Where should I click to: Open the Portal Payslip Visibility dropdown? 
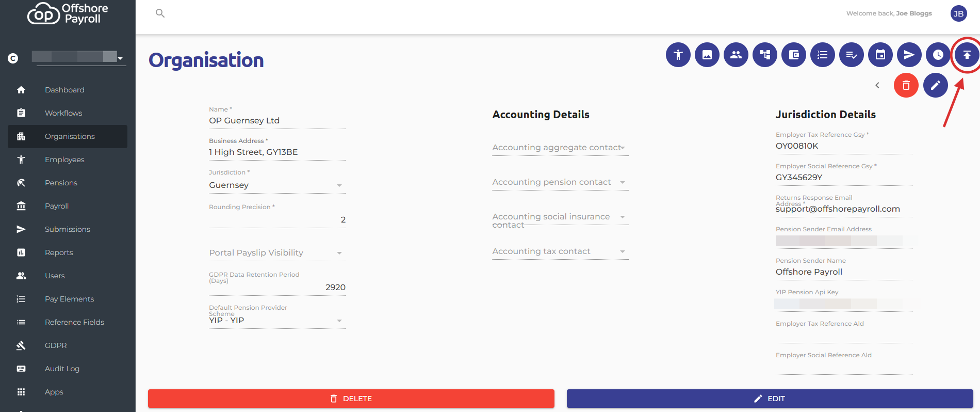tap(277, 252)
